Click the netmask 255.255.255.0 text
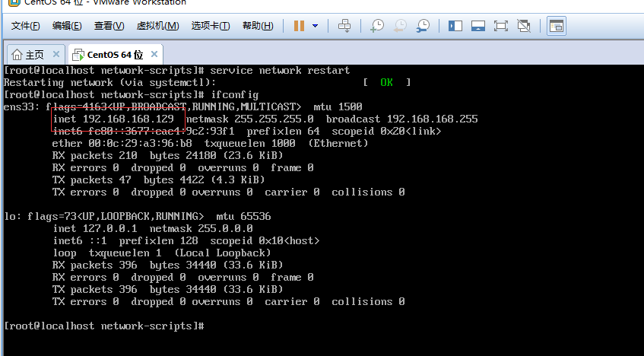The height and width of the screenshot is (356, 644). 249,119
